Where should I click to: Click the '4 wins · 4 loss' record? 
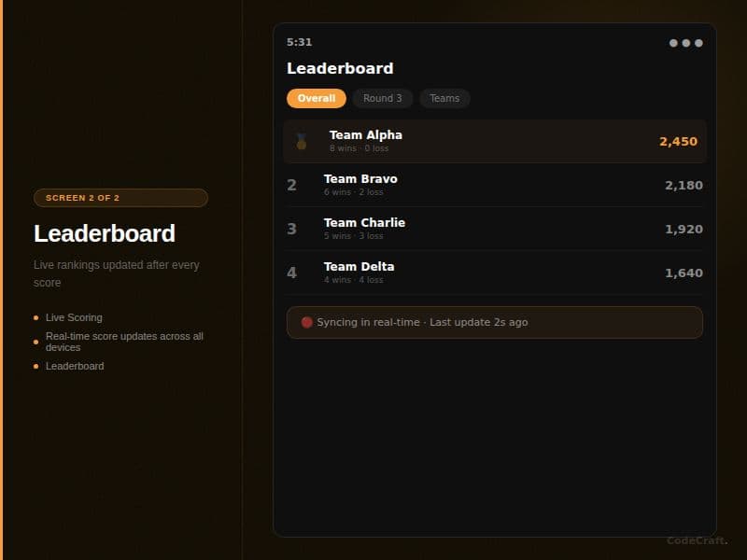click(354, 280)
